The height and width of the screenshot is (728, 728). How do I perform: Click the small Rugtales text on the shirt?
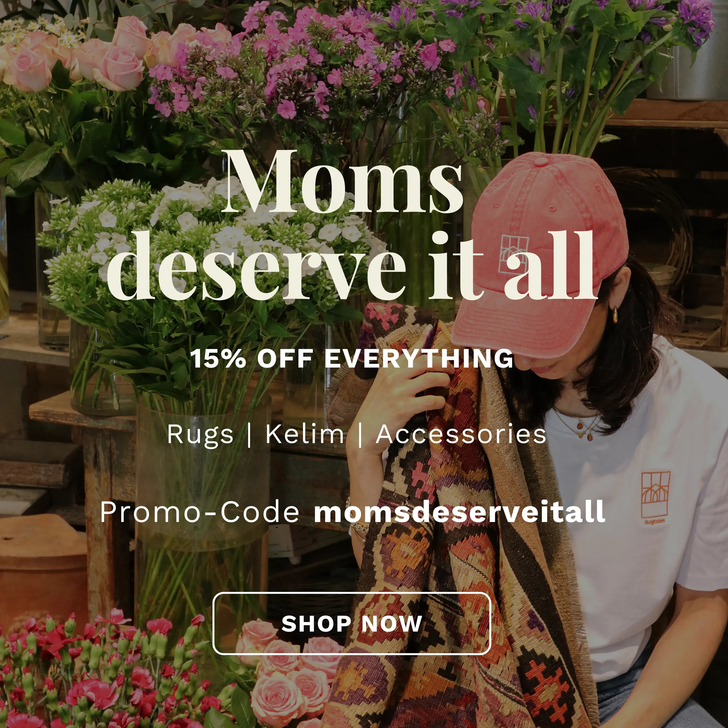click(654, 521)
